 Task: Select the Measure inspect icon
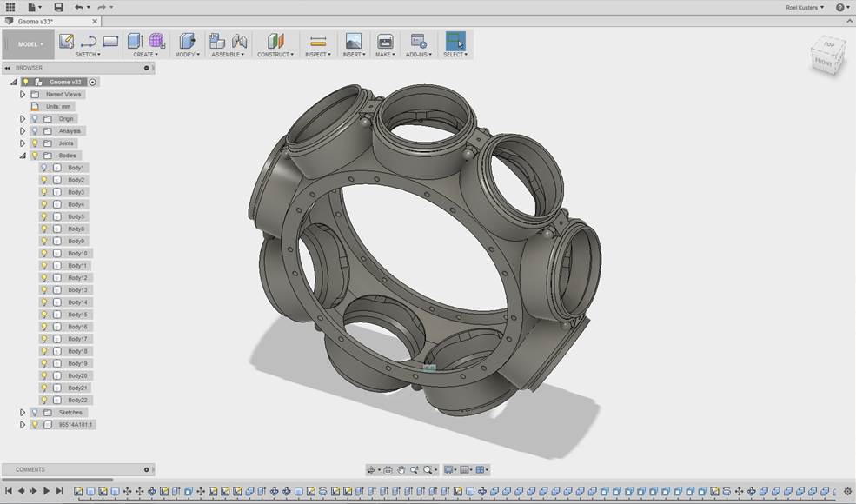coord(318,42)
